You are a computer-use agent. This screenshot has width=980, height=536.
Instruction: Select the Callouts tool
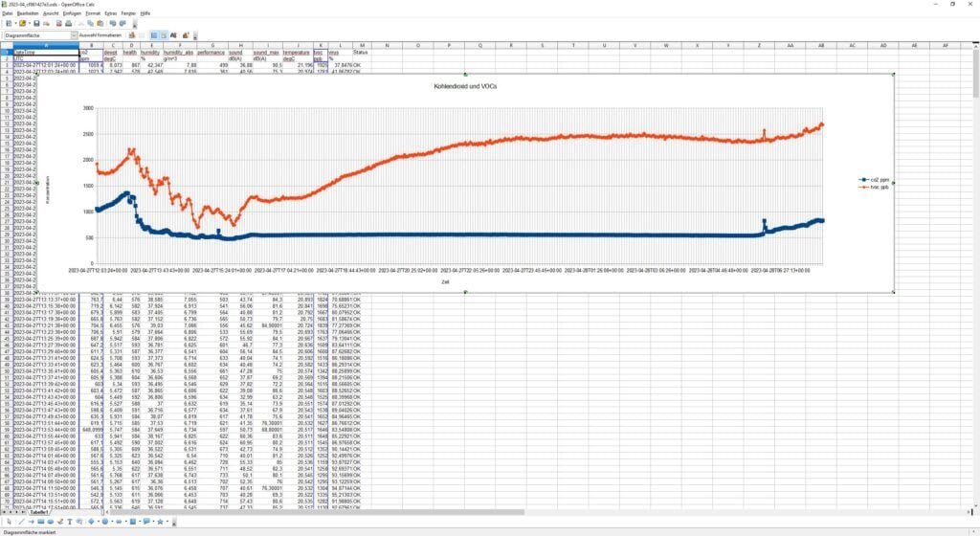[x=78, y=522]
